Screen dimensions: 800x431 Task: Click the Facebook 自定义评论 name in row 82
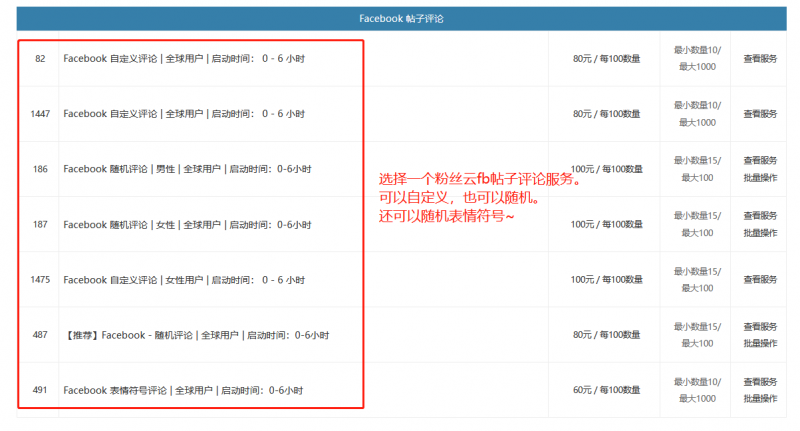(184, 59)
